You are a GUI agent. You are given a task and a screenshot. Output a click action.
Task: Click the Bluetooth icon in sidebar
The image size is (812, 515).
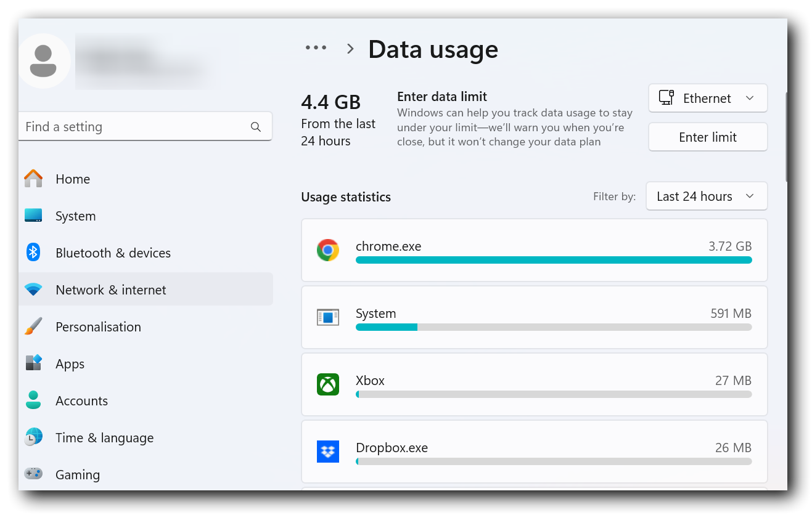click(33, 253)
